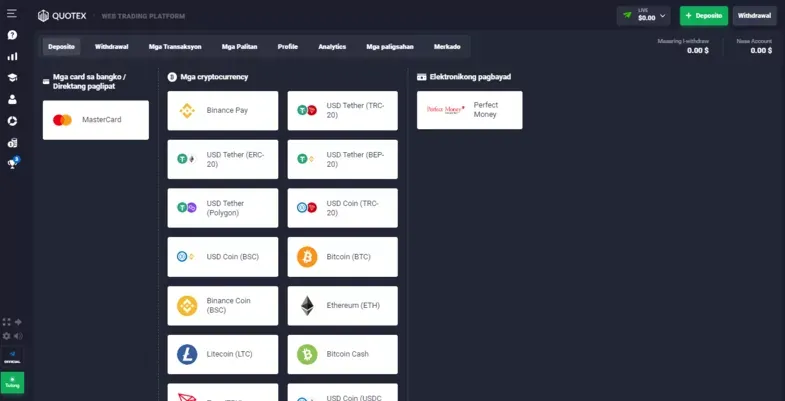The width and height of the screenshot is (785, 401).
Task: Open the help question mark icon
Action: [12, 35]
